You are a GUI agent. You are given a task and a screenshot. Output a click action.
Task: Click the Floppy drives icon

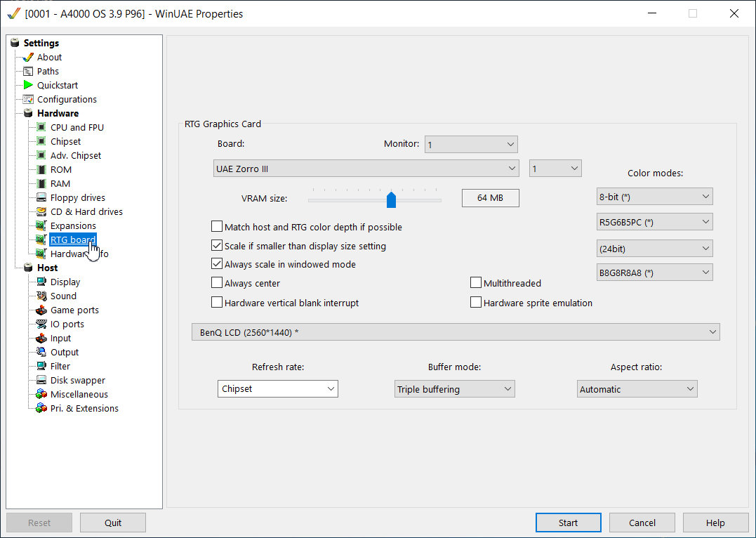[41, 197]
